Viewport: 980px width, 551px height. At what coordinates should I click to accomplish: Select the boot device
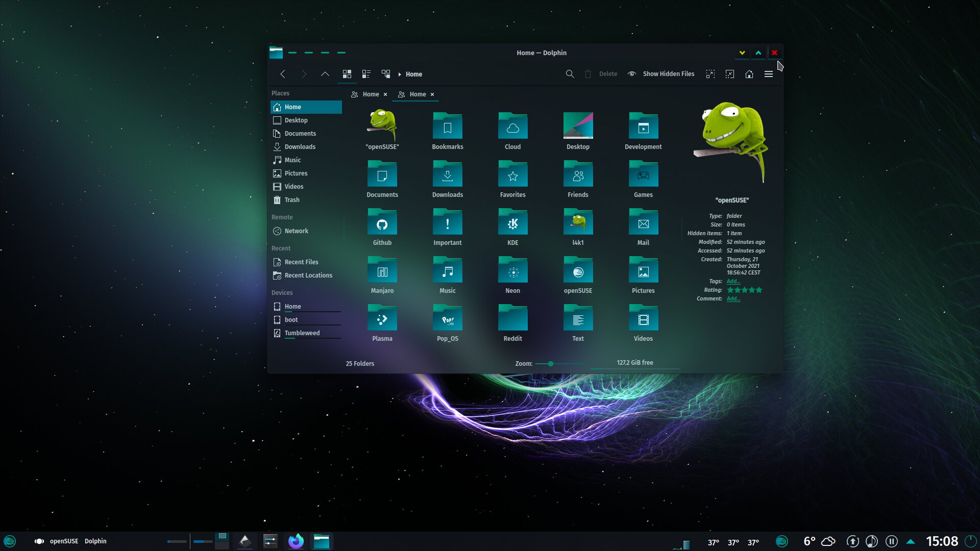[306, 320]
